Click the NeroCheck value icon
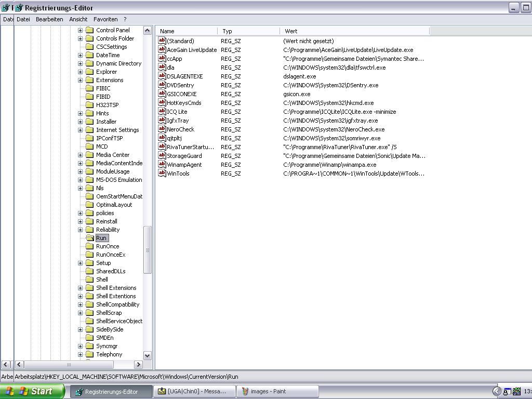532x399 pixels. tap(162, 129)
